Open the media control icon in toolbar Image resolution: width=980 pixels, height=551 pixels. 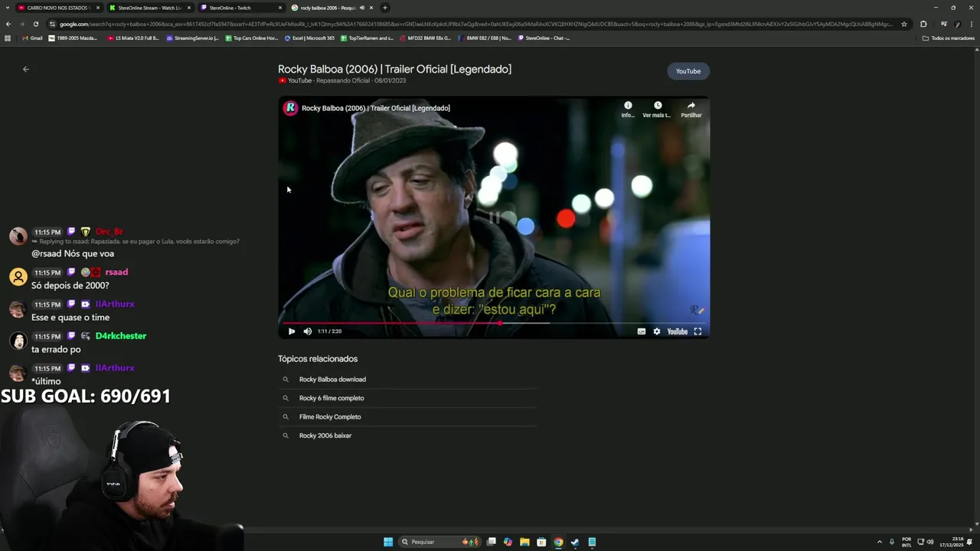tap(944, 24)
